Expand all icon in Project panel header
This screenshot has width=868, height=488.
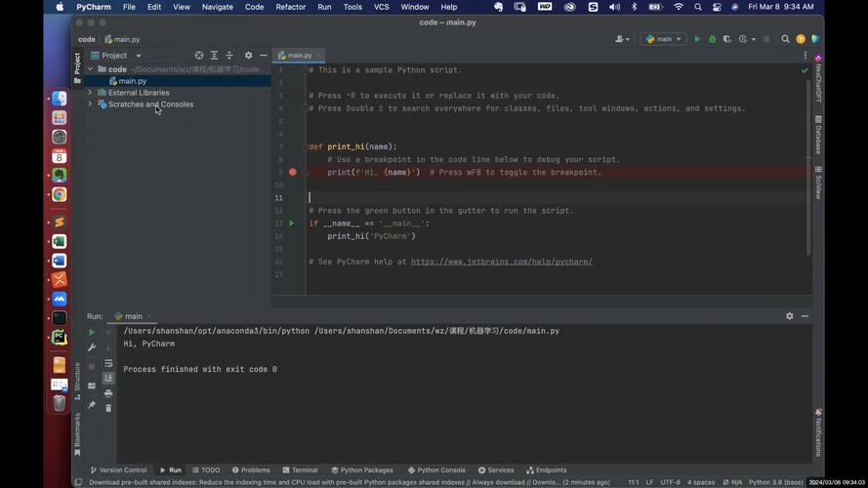click(214, 56)
